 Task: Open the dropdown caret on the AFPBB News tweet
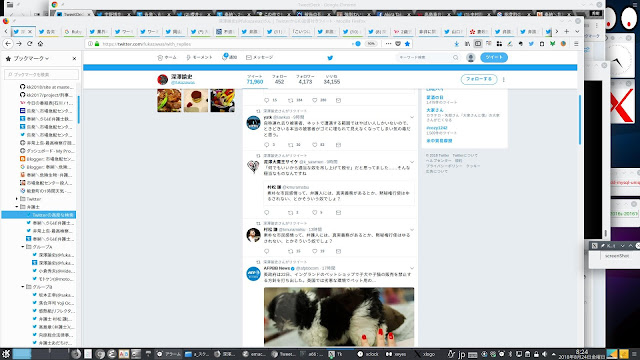(x=412, y=268)
